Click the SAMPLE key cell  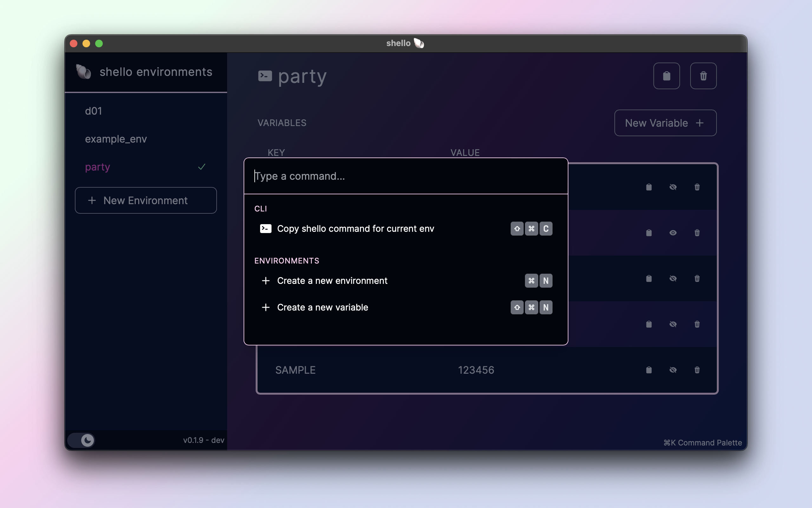point(295,370)
